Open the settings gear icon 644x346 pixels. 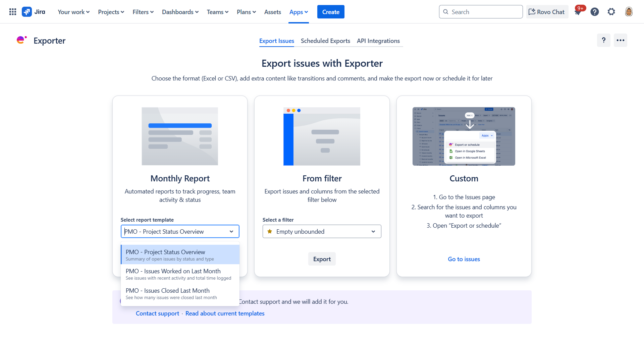(x=611, y=12)
